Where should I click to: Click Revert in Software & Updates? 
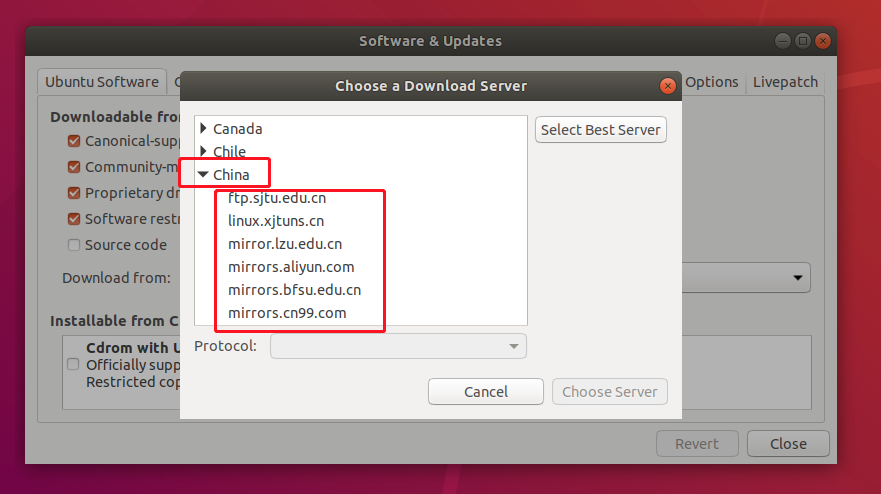point(697,444)
